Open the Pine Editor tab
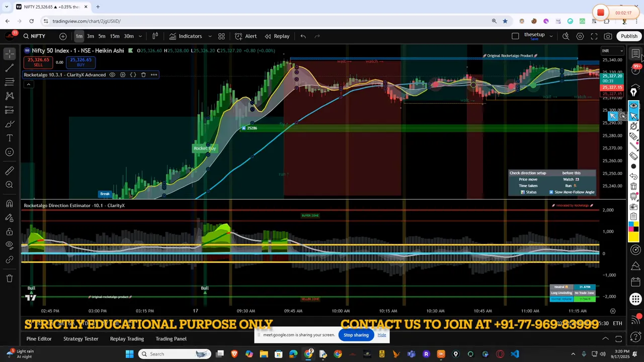 point(39,339)
